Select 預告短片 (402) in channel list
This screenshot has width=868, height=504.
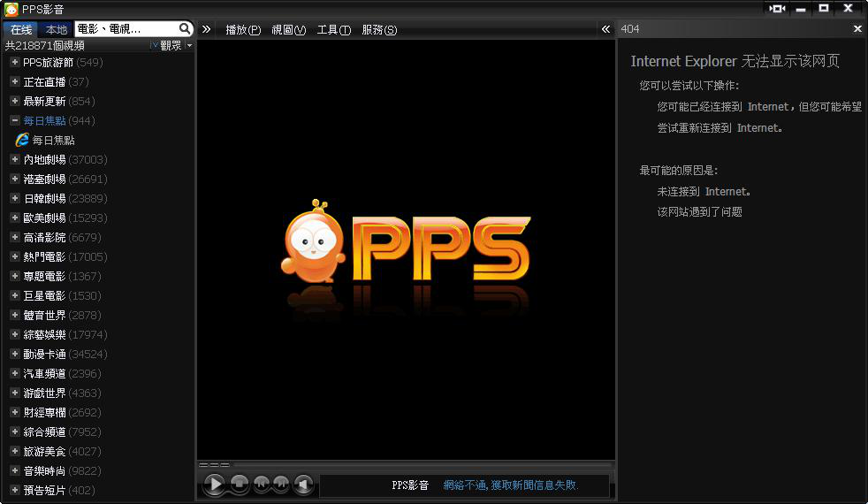[59, 490]
